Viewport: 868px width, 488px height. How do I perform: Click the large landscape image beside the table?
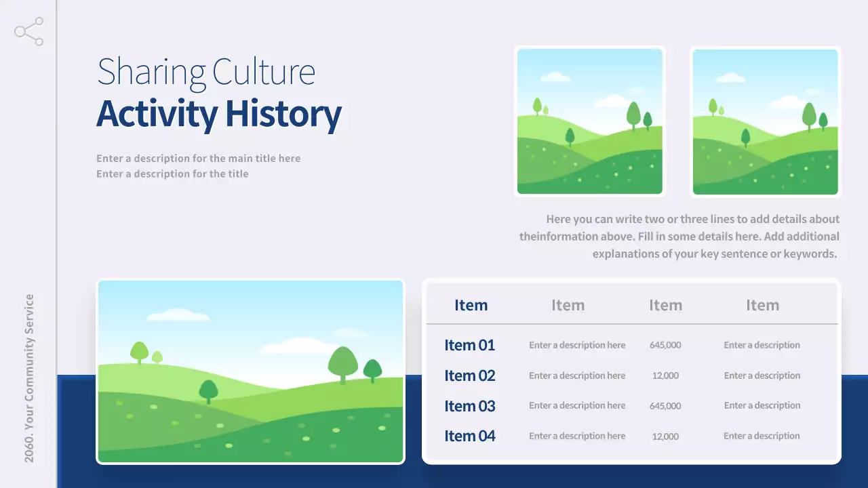click(250, 371)
